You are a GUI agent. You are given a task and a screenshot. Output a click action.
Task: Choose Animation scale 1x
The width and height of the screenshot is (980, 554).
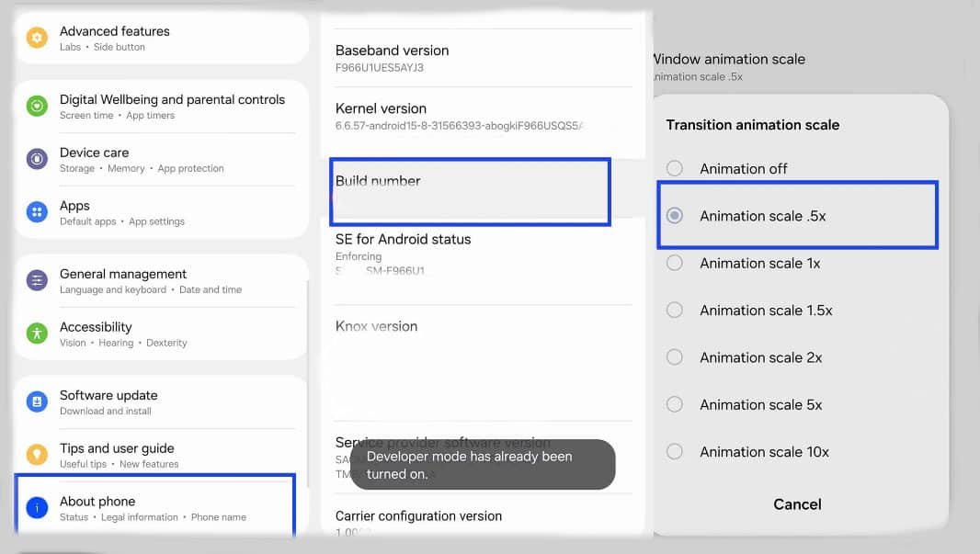(674, 263)
